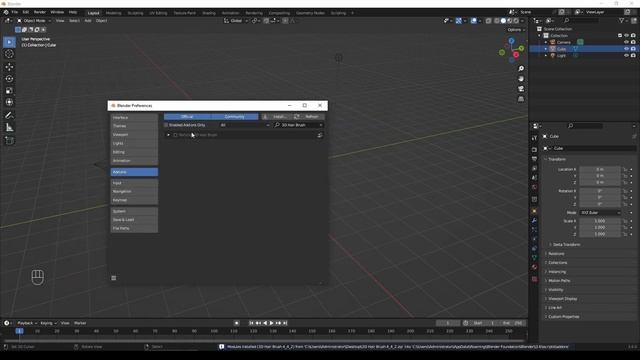The width and height of the screenshot is (640, 360).
Task: Select the Add Cube tool
Action: coord(9,140)
